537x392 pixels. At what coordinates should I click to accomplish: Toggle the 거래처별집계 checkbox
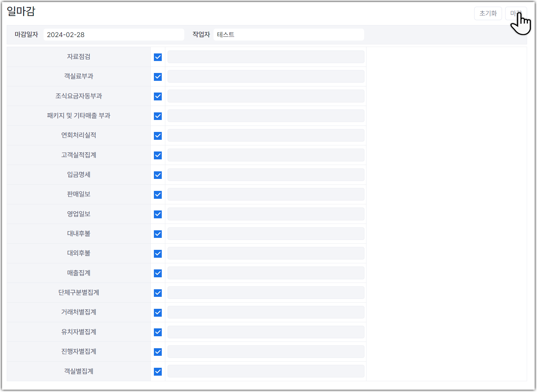[x=158, y=313]
